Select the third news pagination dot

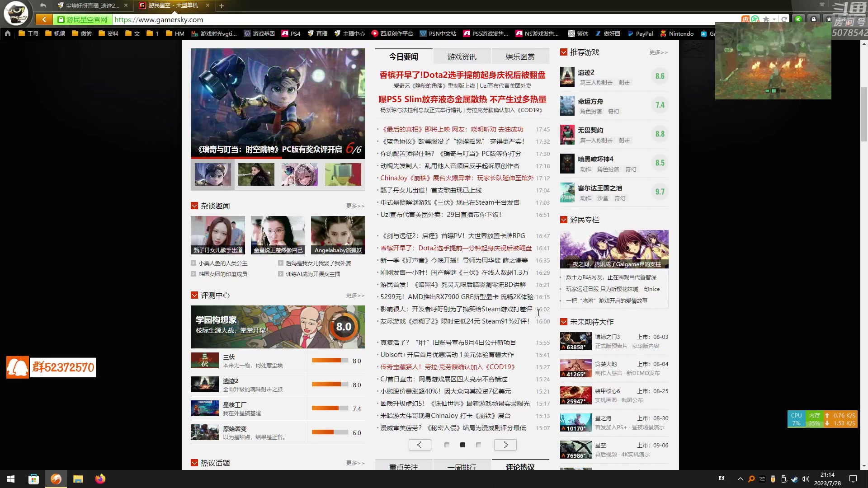pos(478,445)
